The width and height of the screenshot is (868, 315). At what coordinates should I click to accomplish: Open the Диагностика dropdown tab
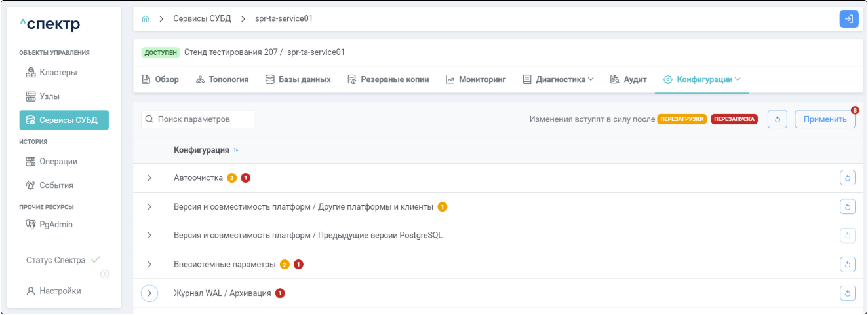(x=558, y=79)
